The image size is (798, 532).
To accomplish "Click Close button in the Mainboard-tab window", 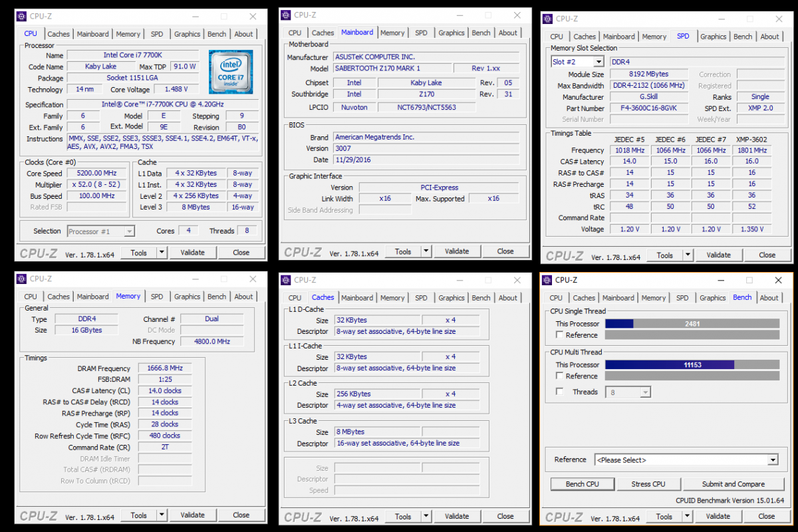I will tap(505, 251).
